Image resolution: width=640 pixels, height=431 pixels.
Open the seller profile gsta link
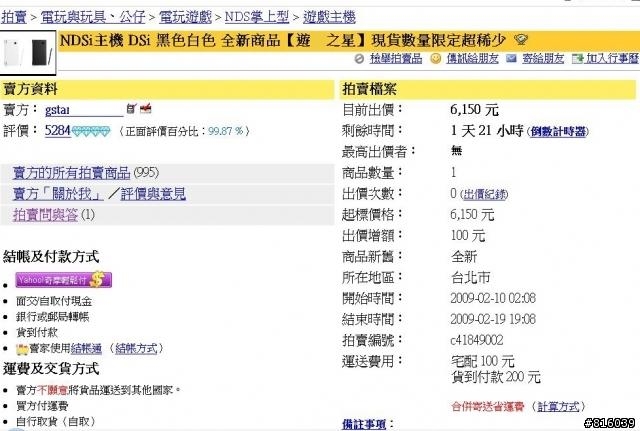[84, 110]
